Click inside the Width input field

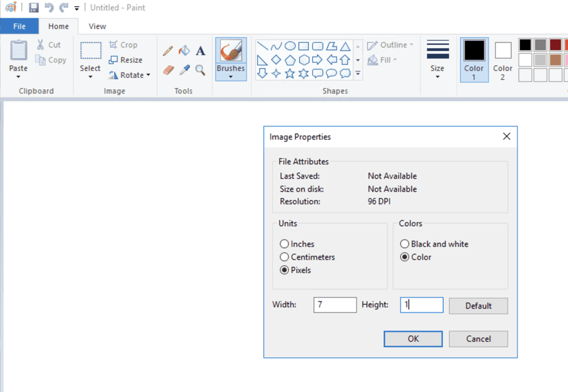(x=335, y=304)
